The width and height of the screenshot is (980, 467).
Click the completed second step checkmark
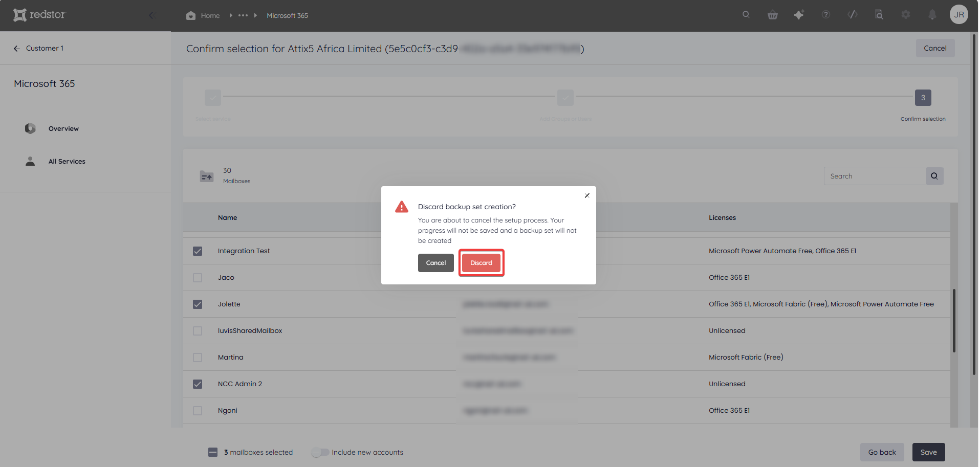pos(565,98)
